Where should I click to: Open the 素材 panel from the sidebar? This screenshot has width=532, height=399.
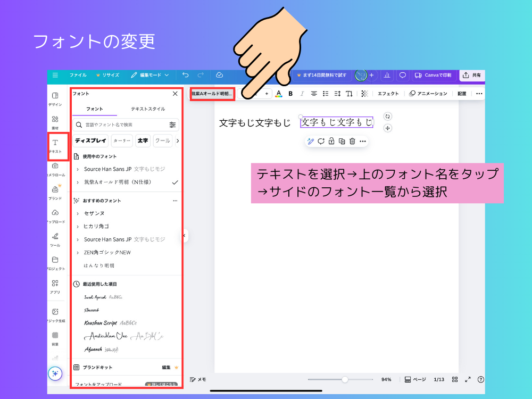(x=55, y=118)
